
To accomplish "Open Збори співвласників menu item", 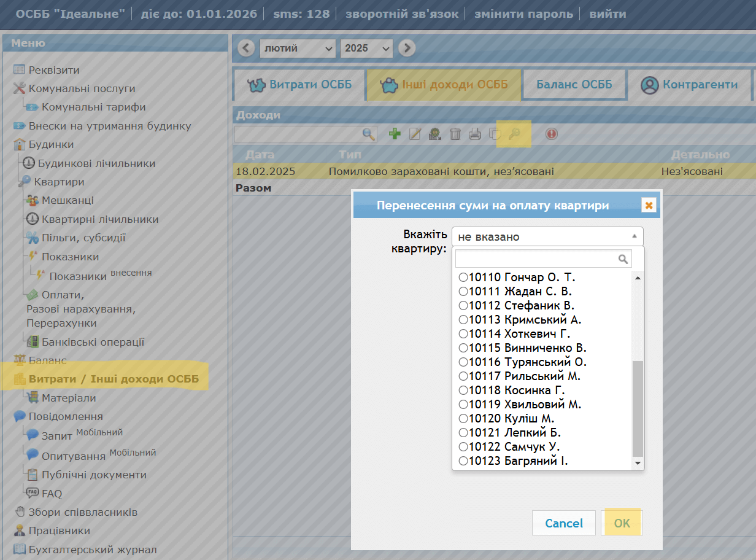I will tap(83, 511).
